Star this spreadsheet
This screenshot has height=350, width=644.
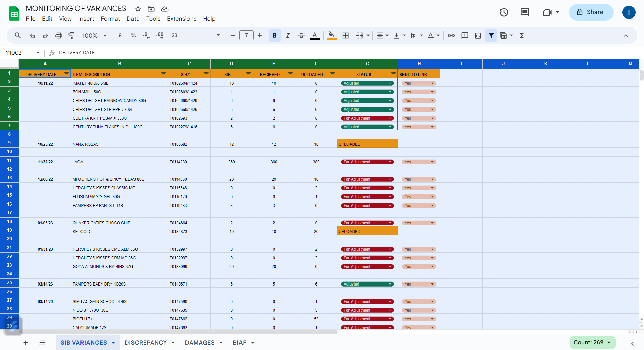click(138, 9)
